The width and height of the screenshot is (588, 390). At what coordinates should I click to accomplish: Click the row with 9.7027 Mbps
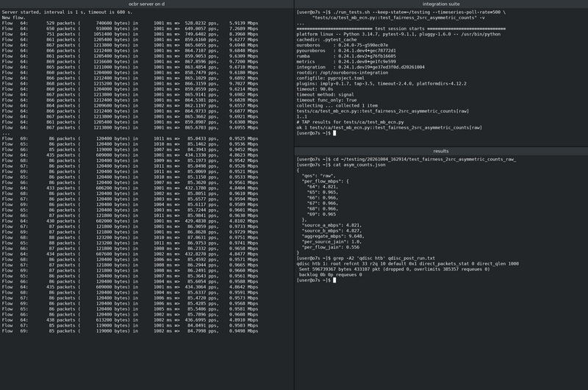[x=130, y=84]
